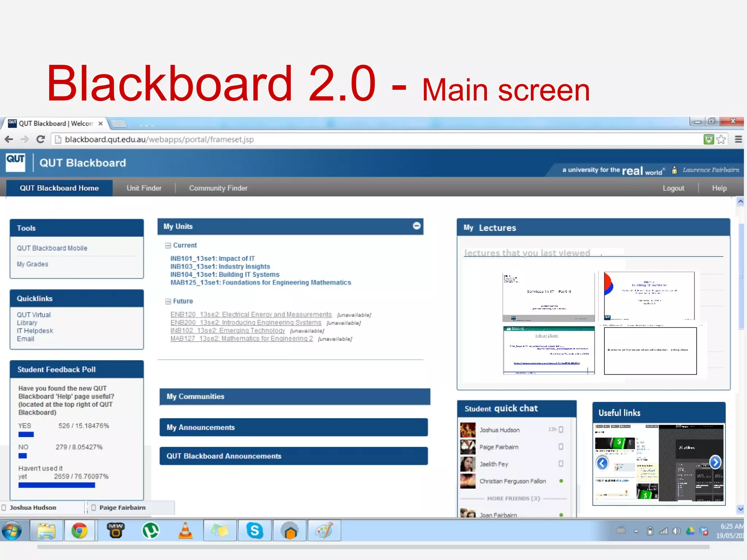747x560 pixels.
Task: Collapse the Current units group
Action: coord(168,245)
